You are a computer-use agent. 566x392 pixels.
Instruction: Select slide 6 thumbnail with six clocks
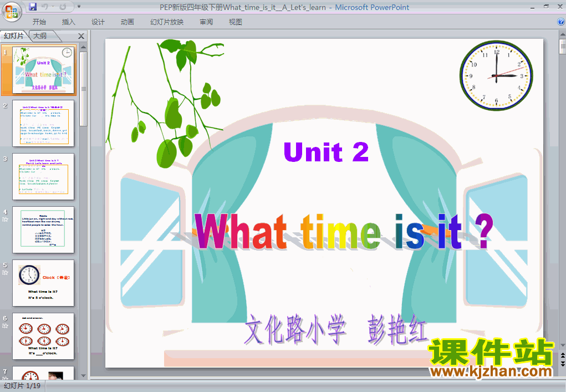pos(43,336)
